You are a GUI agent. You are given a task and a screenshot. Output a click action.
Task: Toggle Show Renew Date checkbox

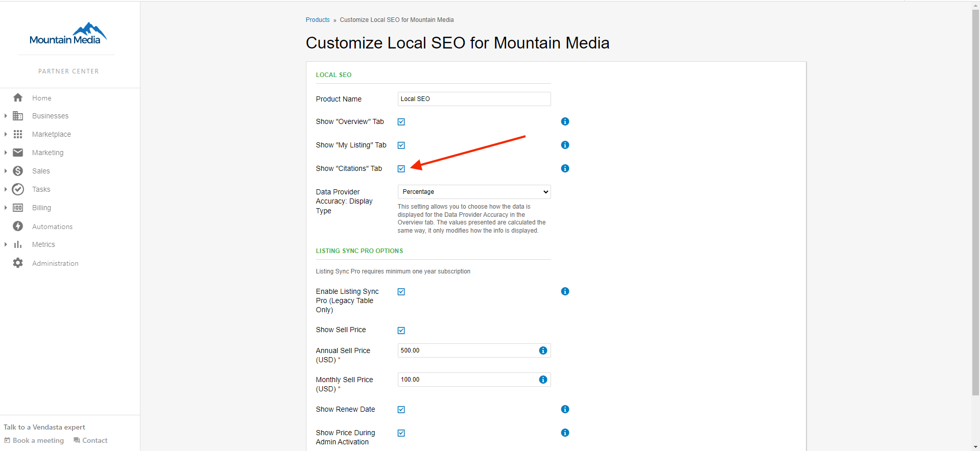pyautogui.click(x=401, y=410)
